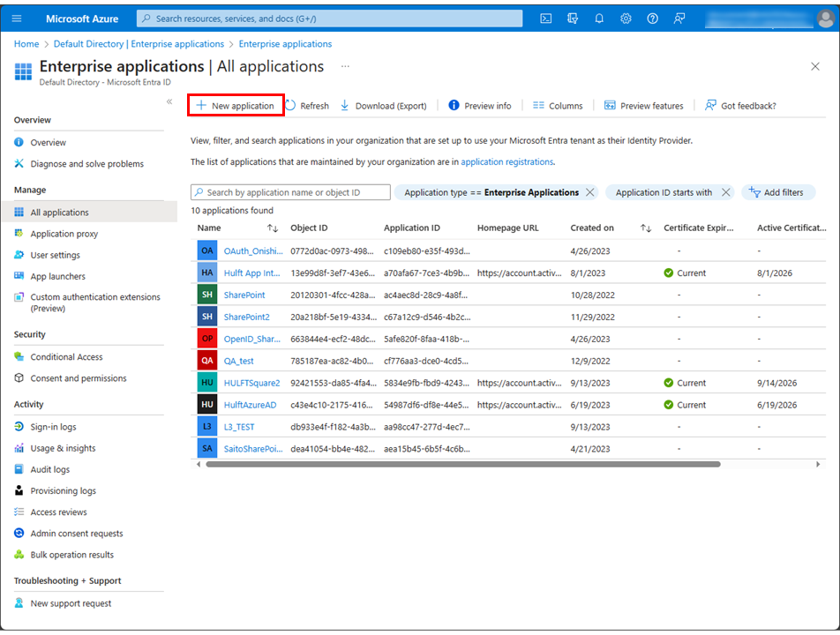840x635 pixels.
Task: Open the L3_TEST application
Action: coord(239,427)
